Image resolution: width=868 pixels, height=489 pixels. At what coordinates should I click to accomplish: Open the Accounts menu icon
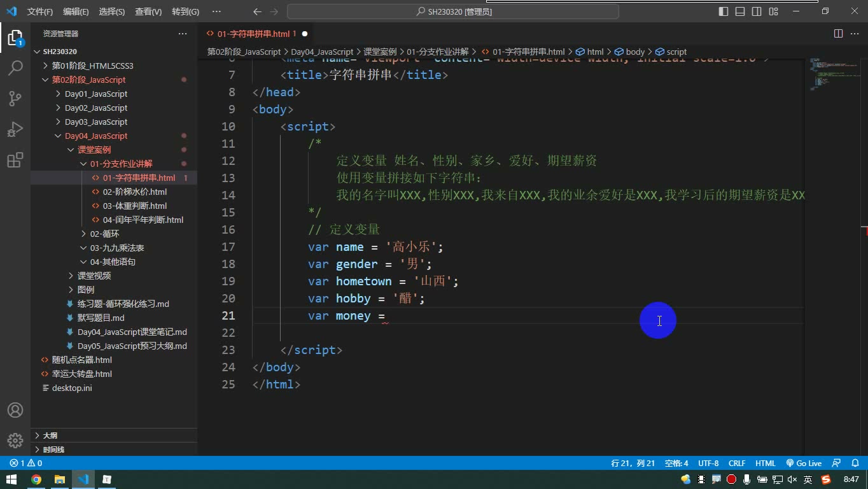(15, 410)
